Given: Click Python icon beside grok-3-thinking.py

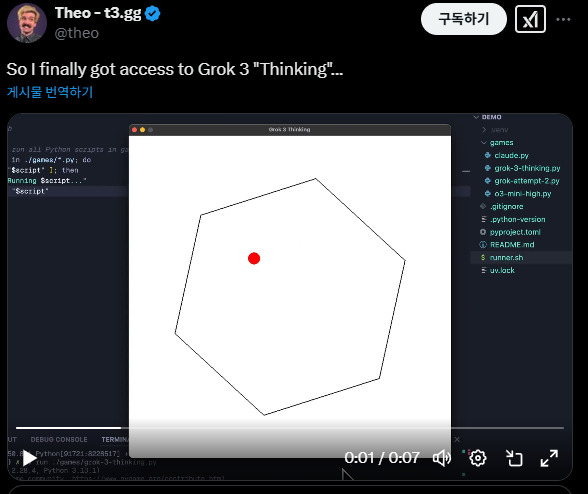Looking at the screenshot, I should (x=488, y=168).
